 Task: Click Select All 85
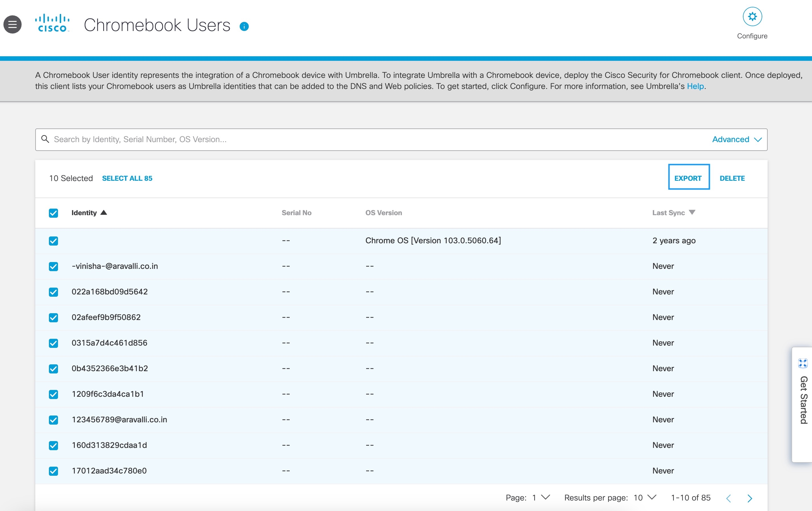(x=127, y=178)
